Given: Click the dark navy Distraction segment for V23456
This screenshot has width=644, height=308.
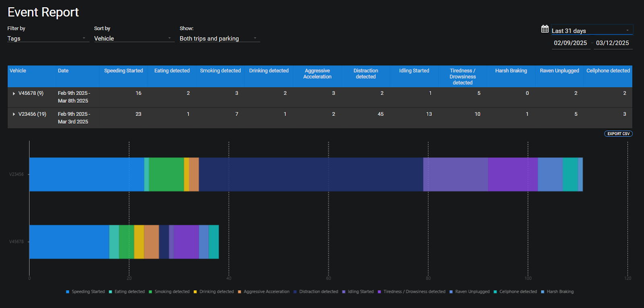Looking at the screenshot, I should coord(311,174).
